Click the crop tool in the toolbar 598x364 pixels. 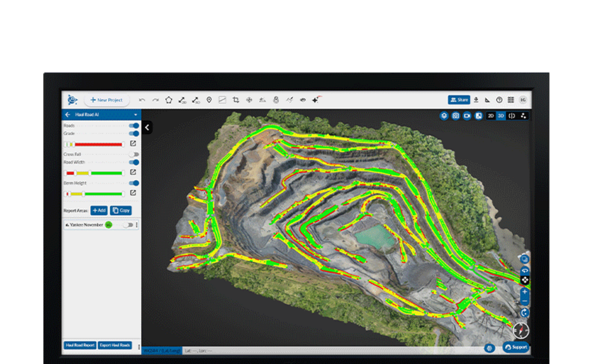click(x=234, y=100)
